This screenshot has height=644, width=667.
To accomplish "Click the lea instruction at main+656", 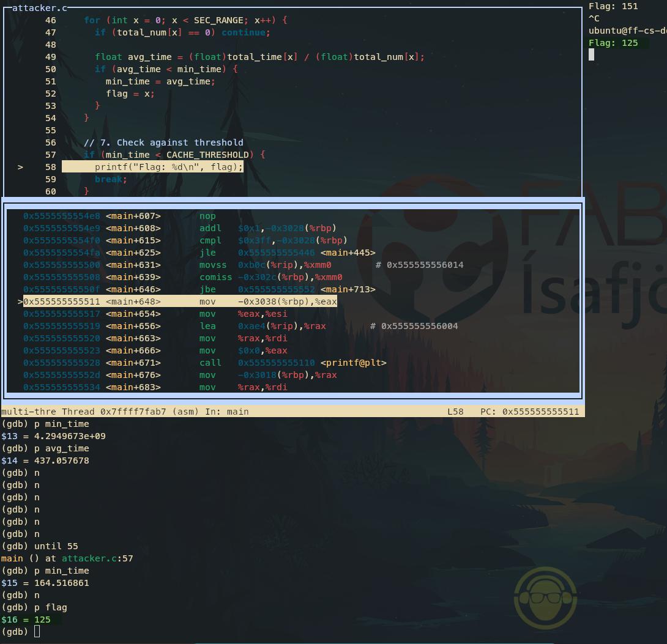I will 240,326.
